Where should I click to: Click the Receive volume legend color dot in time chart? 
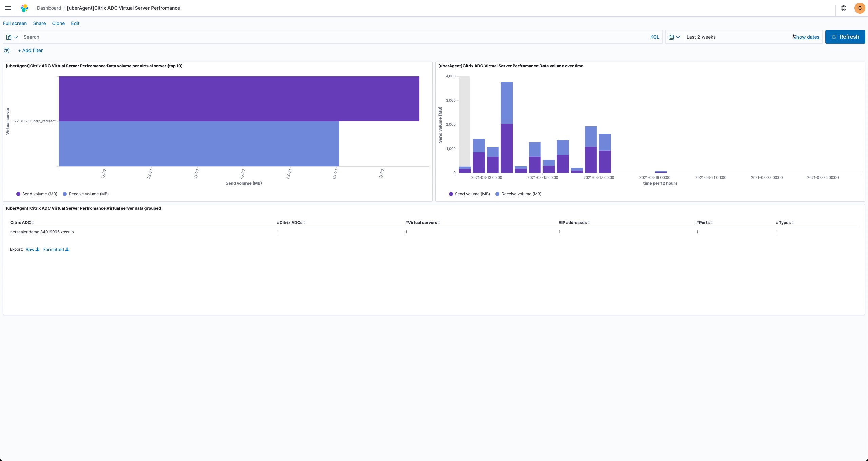(497, 194)
